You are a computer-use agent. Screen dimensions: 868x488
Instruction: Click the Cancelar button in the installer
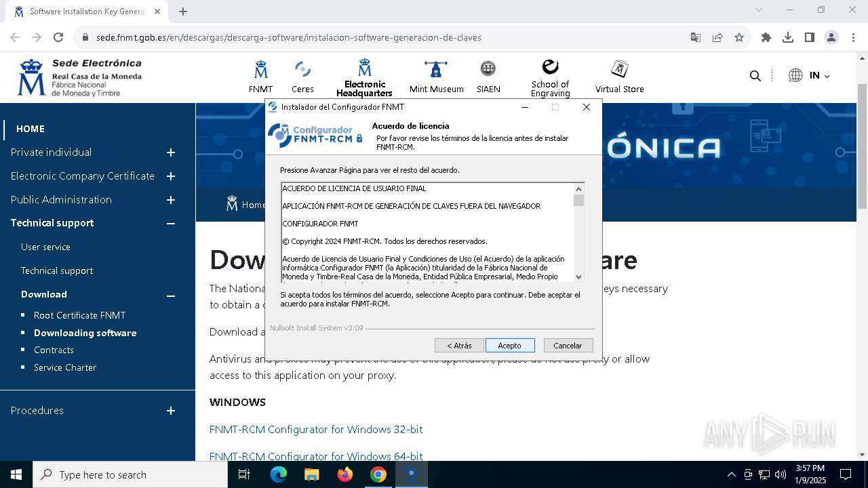click(x=568, y=346)
